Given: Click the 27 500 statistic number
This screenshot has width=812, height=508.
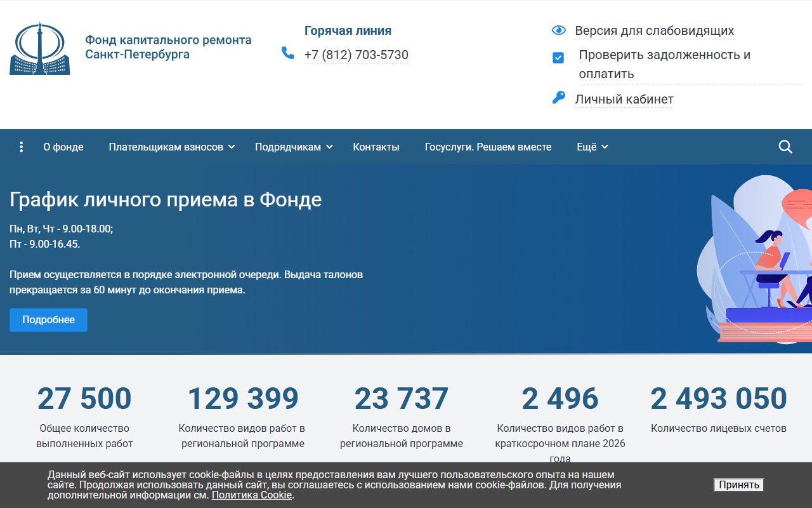Looking at the screenshot, I should (84, 399).
